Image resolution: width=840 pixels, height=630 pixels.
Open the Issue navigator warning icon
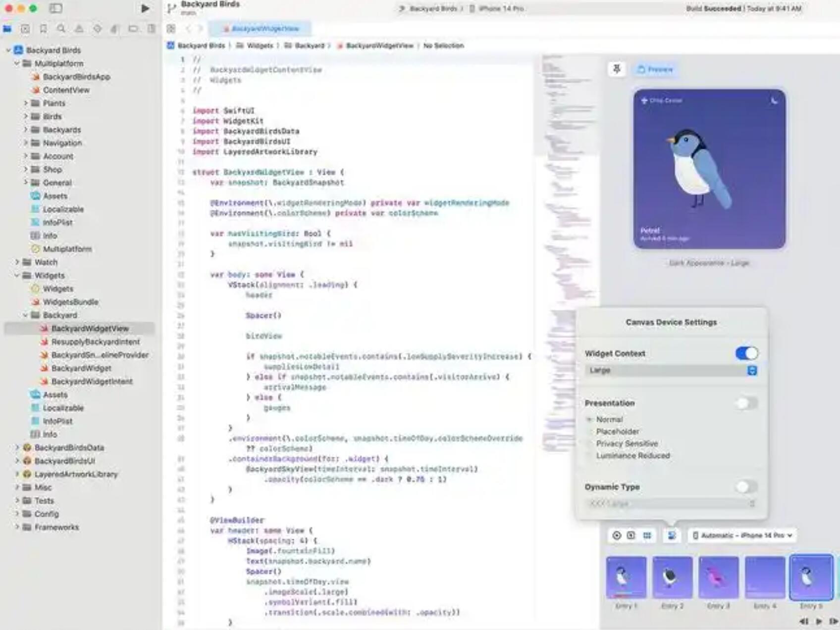coord(79,29)
